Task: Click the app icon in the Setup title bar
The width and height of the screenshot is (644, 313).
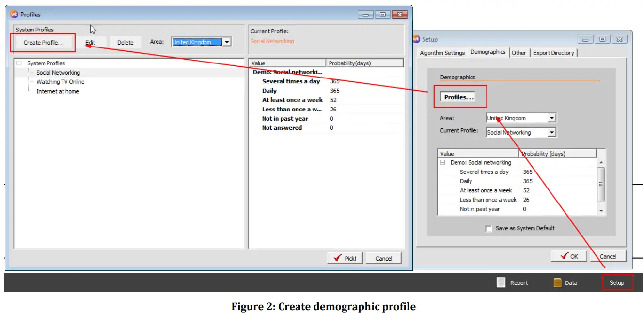Action: click(x=417, y=39)
